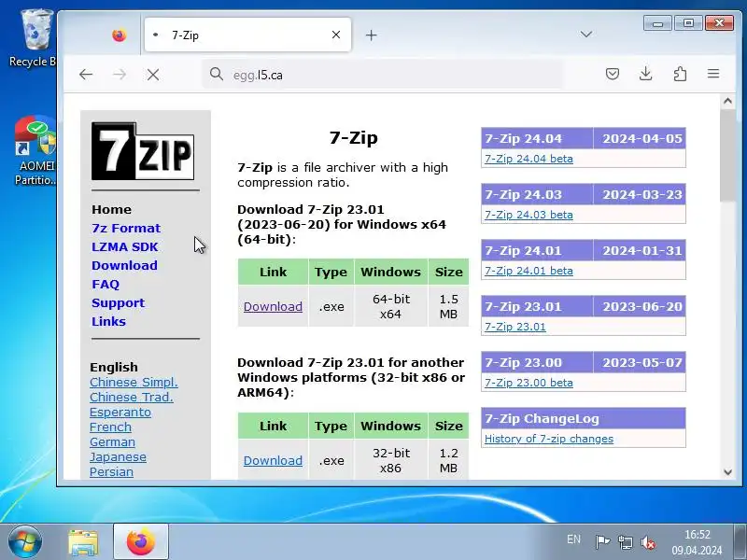Open the 7-Zip 24.01 beta link
This screenshot has width=747, height=560.
pyautogui.click(x=529, y=271)
